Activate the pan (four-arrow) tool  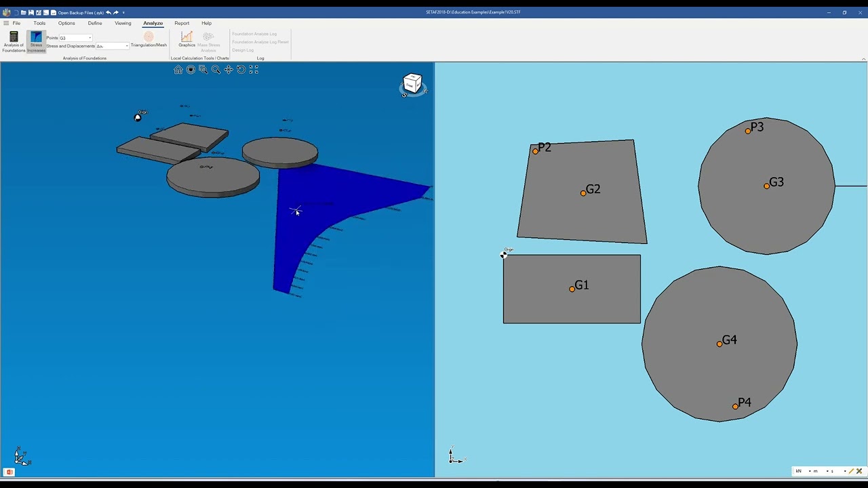(x=229, y=70)
